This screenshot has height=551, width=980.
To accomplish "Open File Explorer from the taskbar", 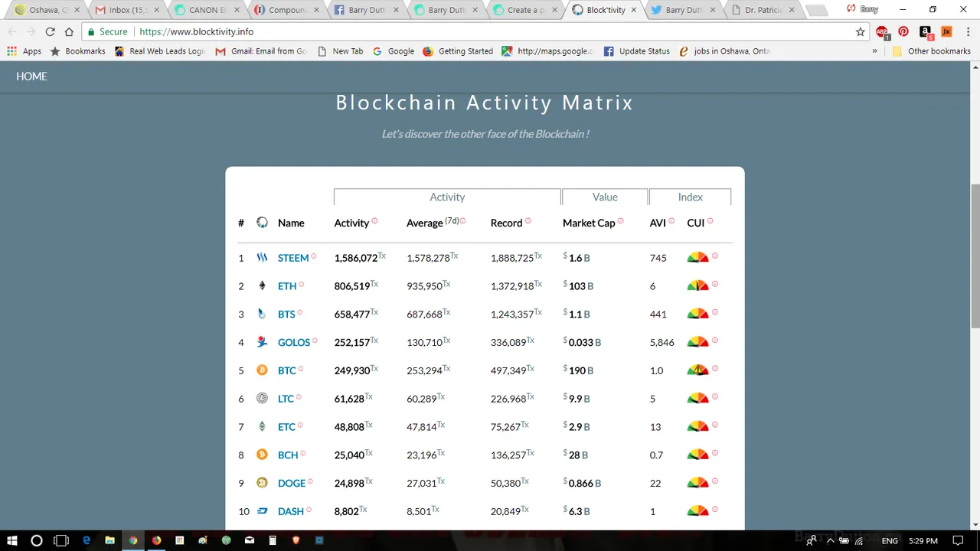I will [x=109, y=540].
